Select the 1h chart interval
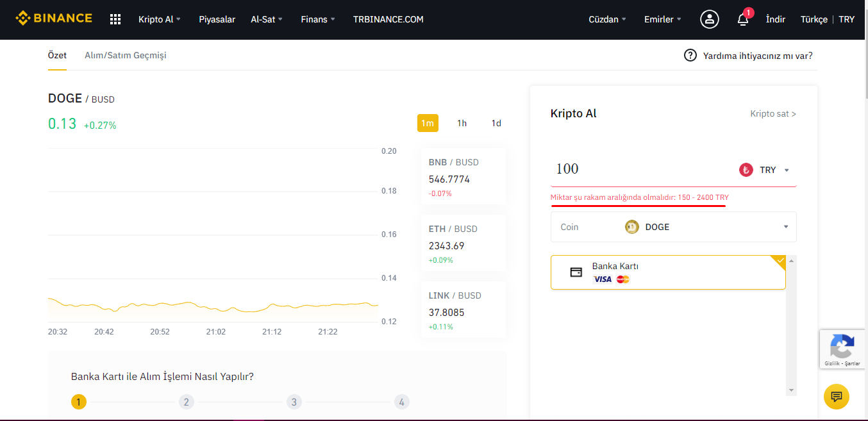This screenshot has height=421, width=868. pos(462,123)
